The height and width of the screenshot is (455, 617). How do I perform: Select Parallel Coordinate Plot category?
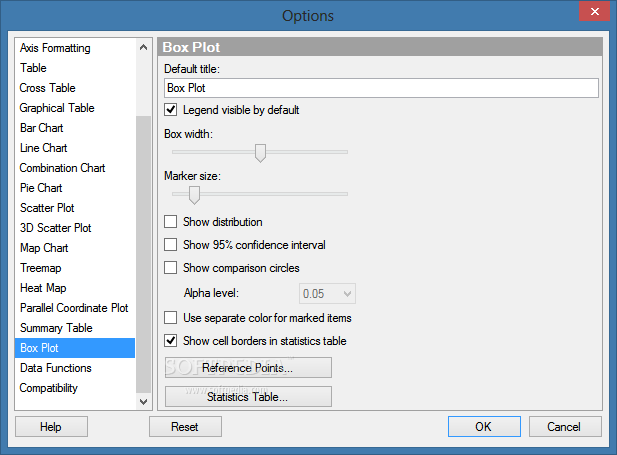click(x=75, y=308)
